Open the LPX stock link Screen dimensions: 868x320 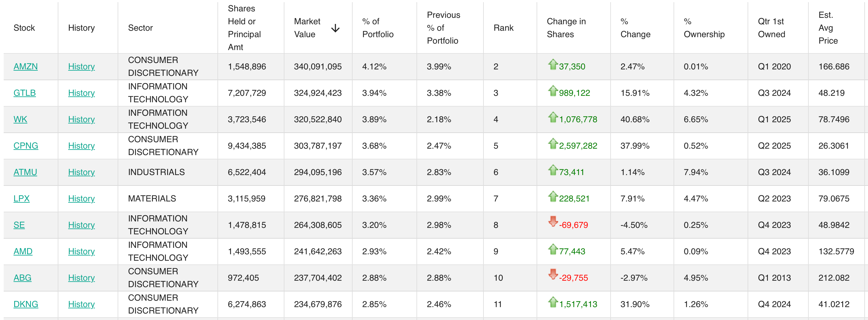22,198
